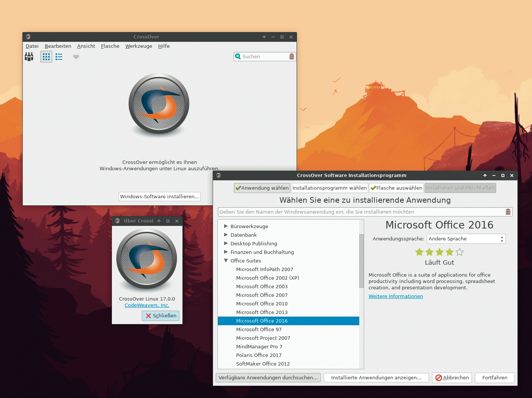Open the Flasche menu
The image size is (532, 398).
(x=110, y=46)
